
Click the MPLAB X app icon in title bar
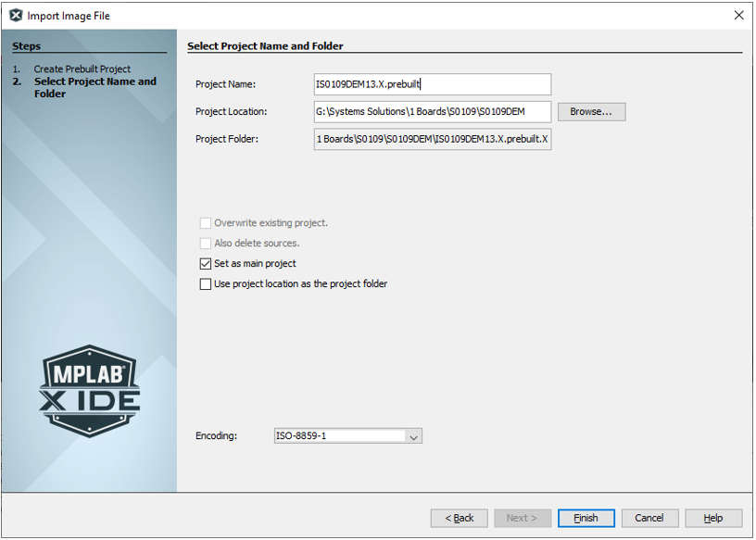17,16
